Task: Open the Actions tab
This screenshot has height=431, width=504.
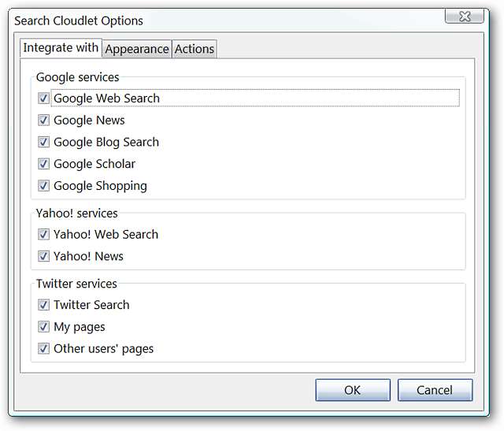Action: click(x=195, y=49)
